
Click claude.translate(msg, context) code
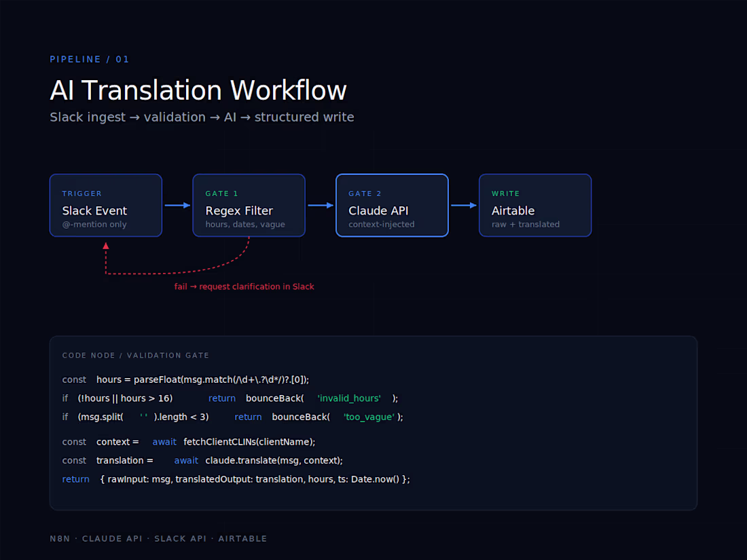274,460
